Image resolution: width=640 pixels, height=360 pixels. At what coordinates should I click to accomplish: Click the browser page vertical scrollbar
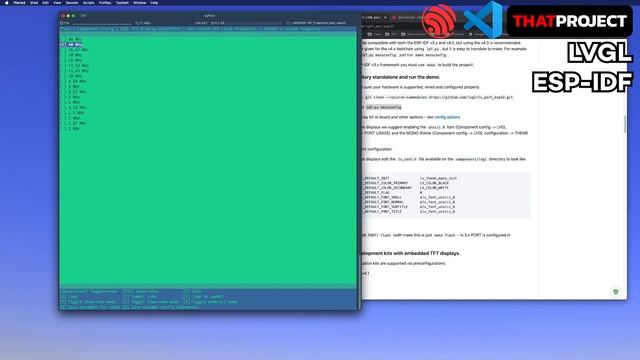tap(625, 124)
